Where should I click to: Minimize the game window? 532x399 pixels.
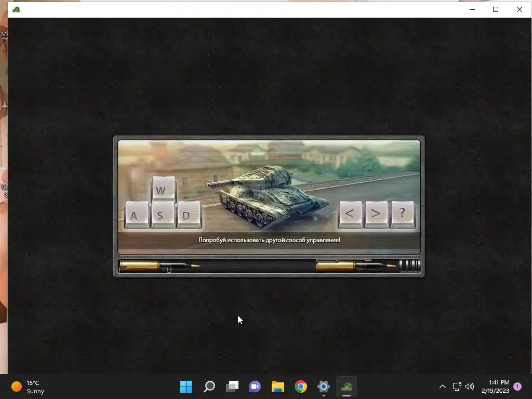[472, 9]
